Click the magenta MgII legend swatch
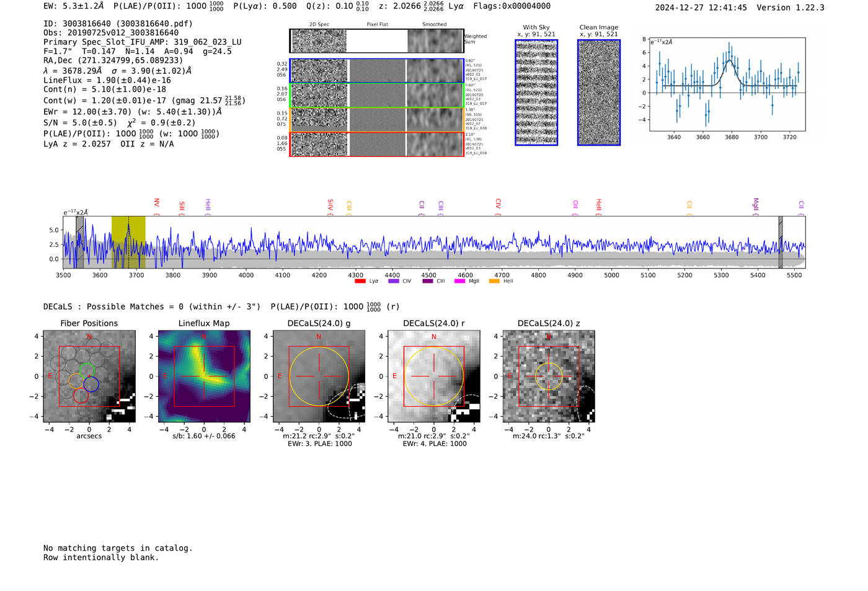 [460, 281]
